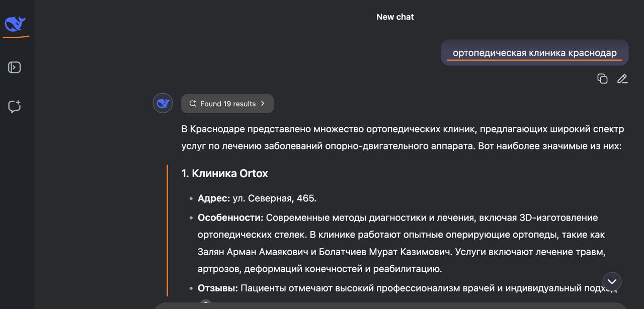The width and height of the screenshot is (644, 309).
Task: Copy the user's query using the copy icon
Action: tap(602, 79)
